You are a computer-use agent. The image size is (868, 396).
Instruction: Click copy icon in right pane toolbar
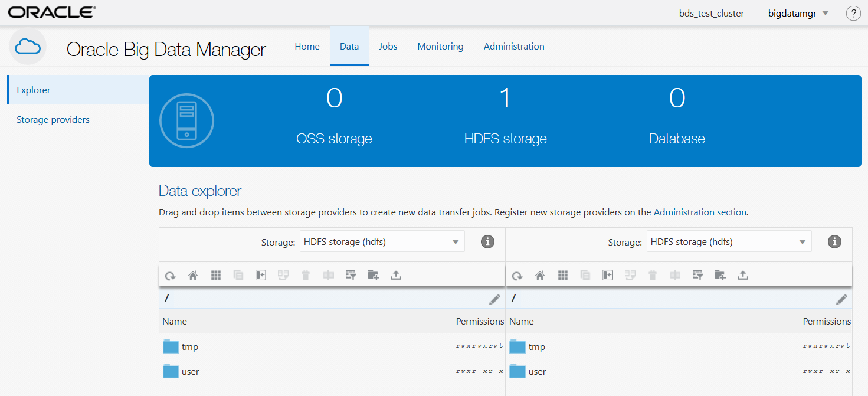click(585, 275)
